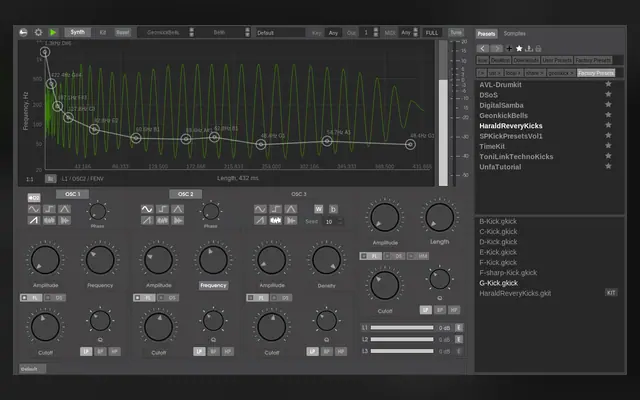Click the preset browser download icon
Viewport: 640px width, 400px height.
pyautogui.click(x=529, y=49)
